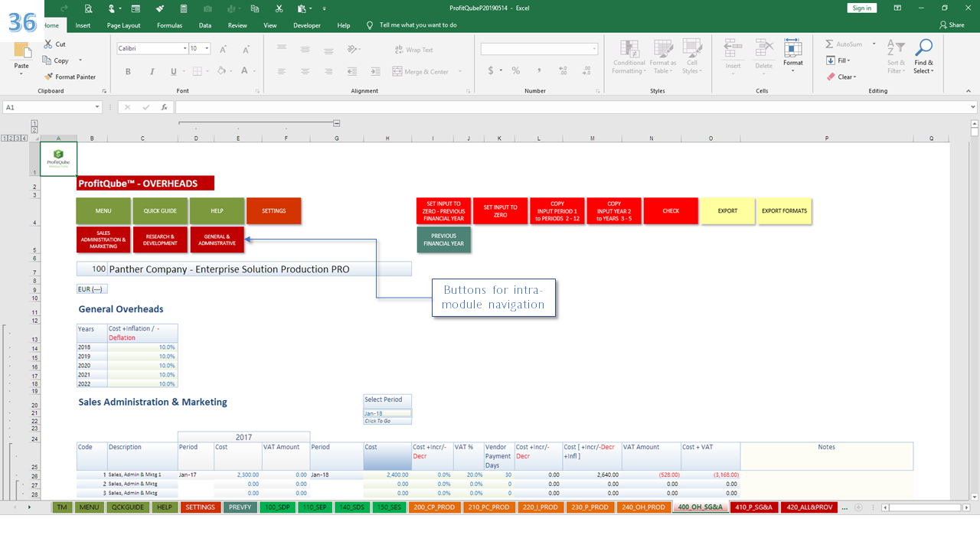Click the Insert cells icon
Image resolution: width=980 pixels, height=551 pixels.
pyautogui.click(x=733, y=48)
